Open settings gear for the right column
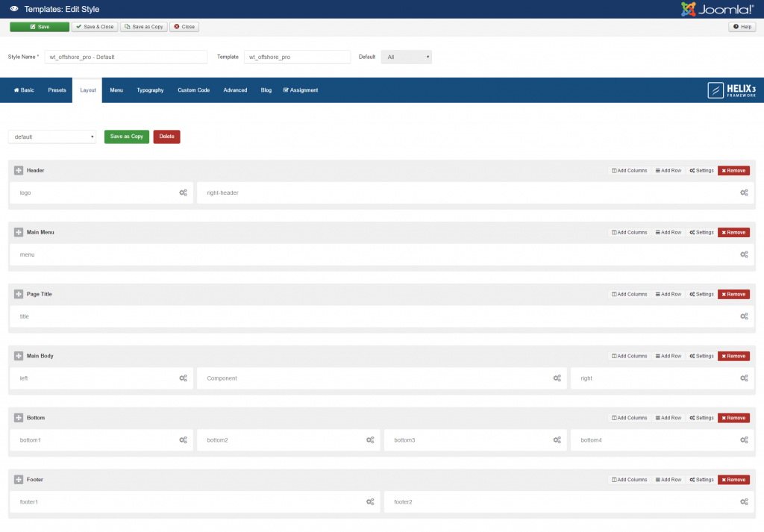Viewport: 764px width, 532px height. [744, 378]
